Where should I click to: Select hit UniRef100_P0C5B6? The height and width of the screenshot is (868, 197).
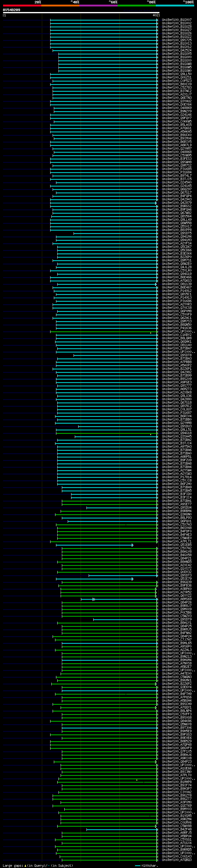point(177,612)
